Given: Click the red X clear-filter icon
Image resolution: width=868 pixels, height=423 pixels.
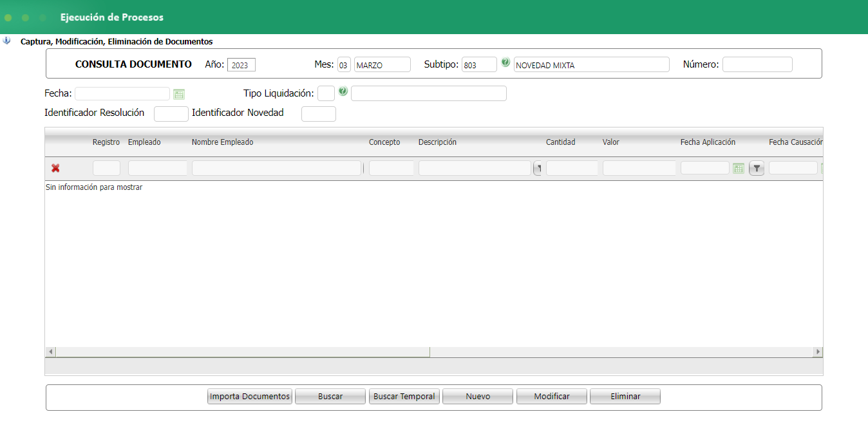Looking at the screenshot, I should (x=55, y=168).
